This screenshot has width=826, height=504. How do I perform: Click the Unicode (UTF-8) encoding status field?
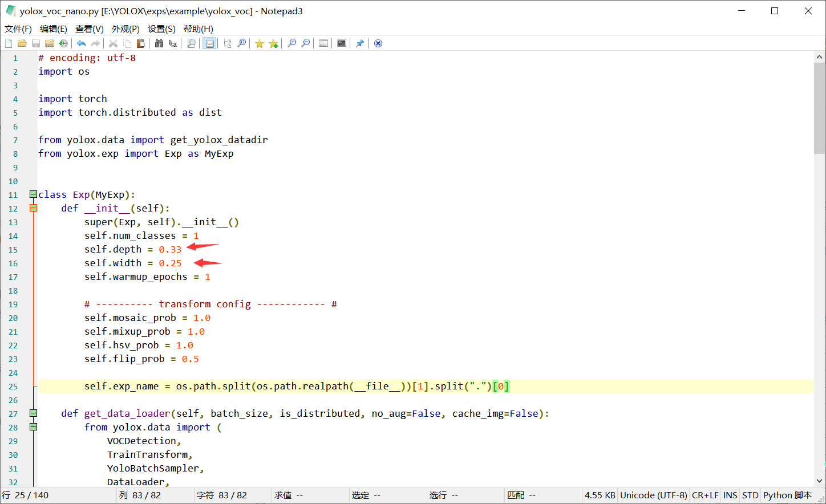point(654,495)
